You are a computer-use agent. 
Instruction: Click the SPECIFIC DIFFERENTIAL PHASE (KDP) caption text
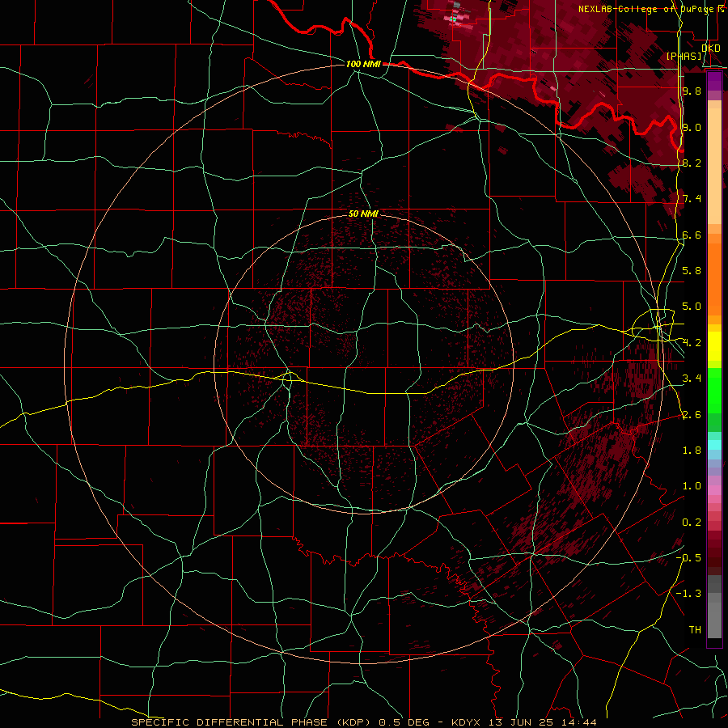(251, 722)
